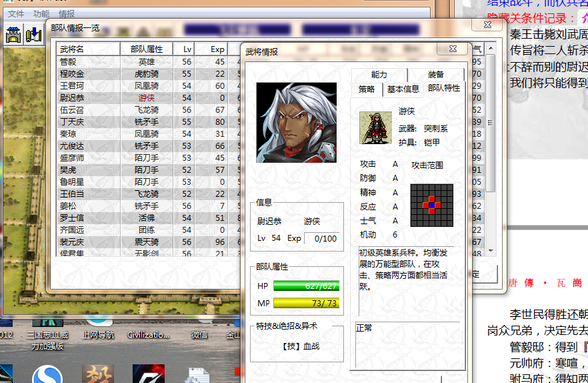Select the 王伯当 row in troop list

click(x=149, y=194)
